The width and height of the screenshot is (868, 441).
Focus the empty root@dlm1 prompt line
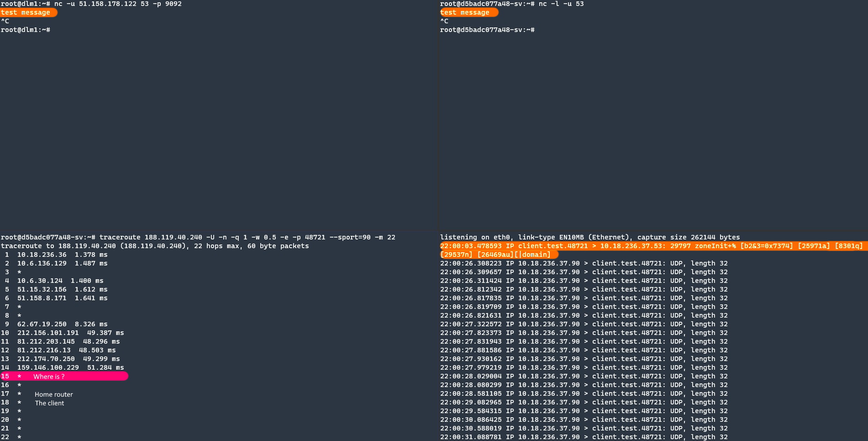tap(26, 30)
